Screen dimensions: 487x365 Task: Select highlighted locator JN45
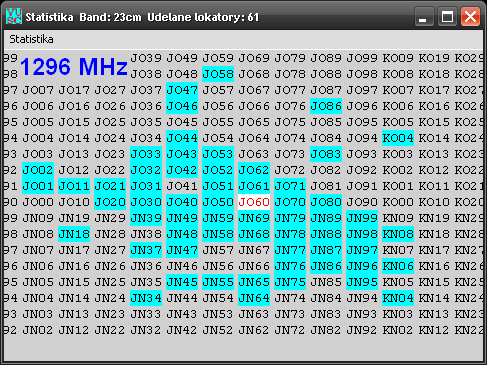tap(182, 282)
